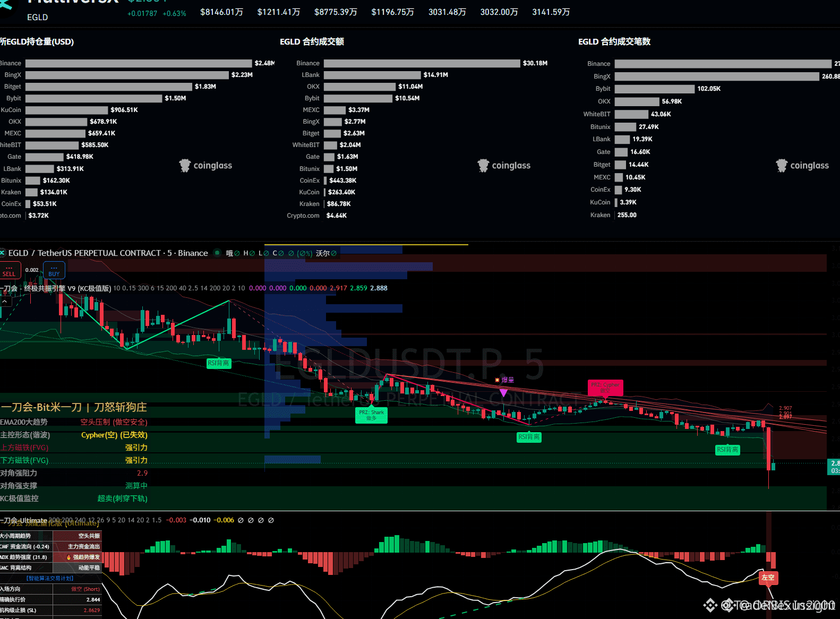
Task: Click the 超卖(刺穿下轨) KC status
Action: click(x=123, y=498)
